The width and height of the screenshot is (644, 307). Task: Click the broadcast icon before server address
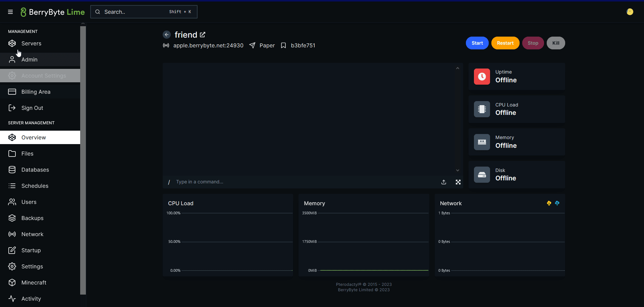166,45
